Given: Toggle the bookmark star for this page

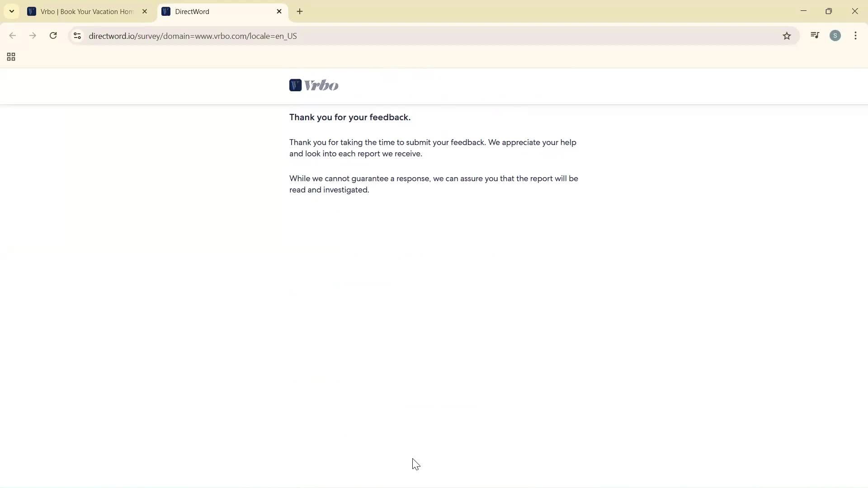Looking at the screenshot, I should tap(787, 36).
